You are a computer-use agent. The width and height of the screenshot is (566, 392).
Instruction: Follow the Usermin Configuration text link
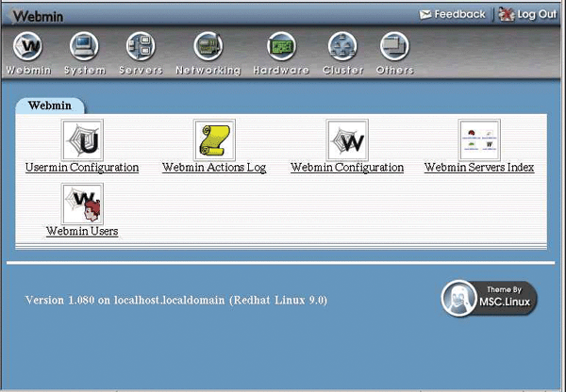tap(82, 168)
